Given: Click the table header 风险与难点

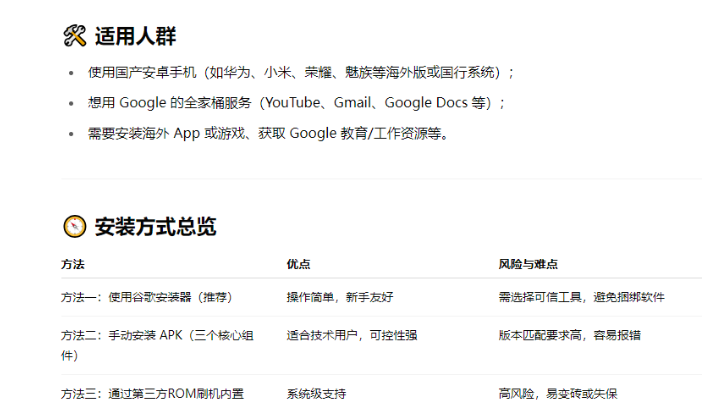Looking at the screenshot, I should tap(528, 264).
